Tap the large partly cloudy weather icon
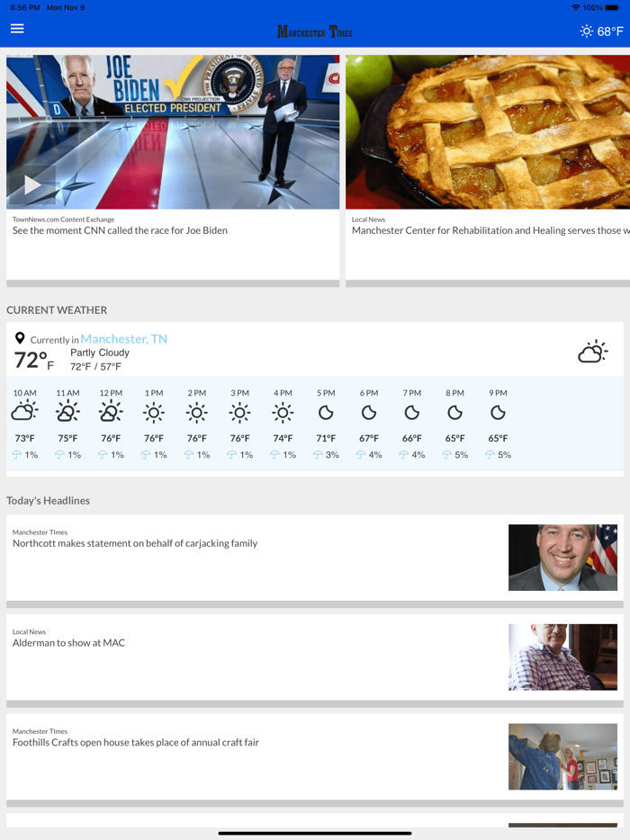 pyautogui.click(x=592, y=352)
